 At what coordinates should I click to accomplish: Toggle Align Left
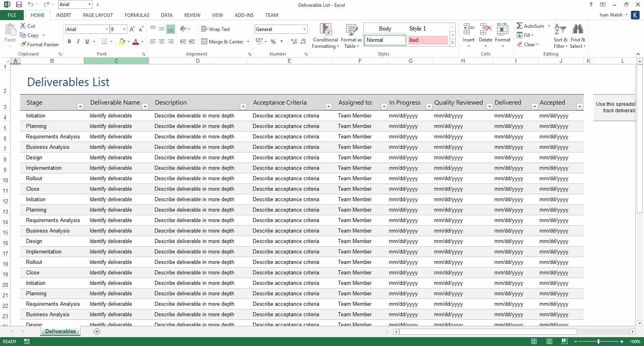[153, 41]
